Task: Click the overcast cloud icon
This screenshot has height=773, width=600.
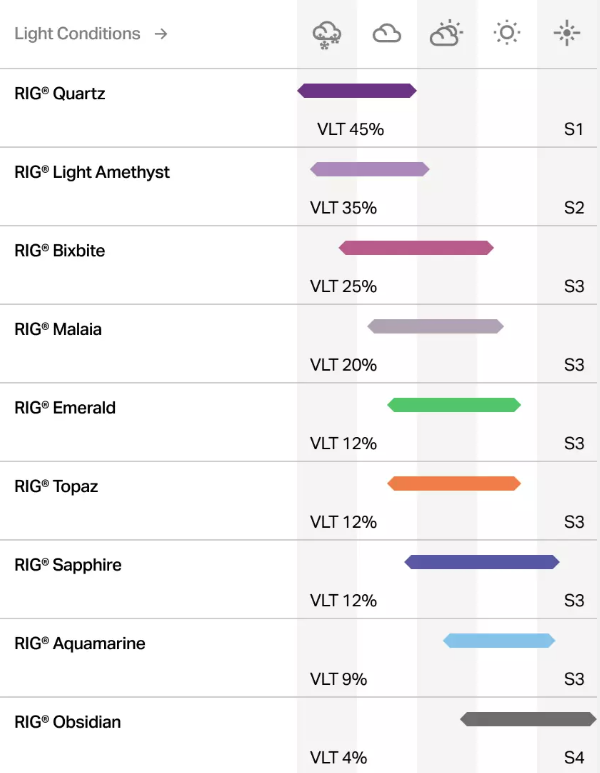Action: coord(386,34)
